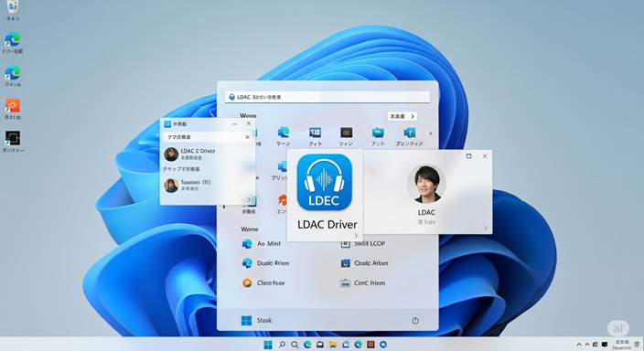This screenshot has width=644, height=351.
Task: Minimize the small contacts window
Action: 234,123
